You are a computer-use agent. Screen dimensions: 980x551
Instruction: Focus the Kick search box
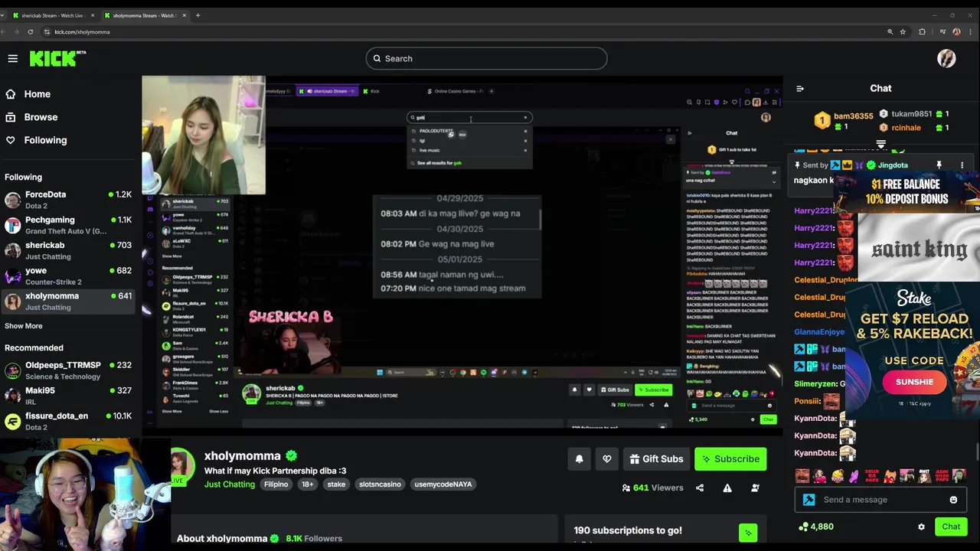[486, 58]
